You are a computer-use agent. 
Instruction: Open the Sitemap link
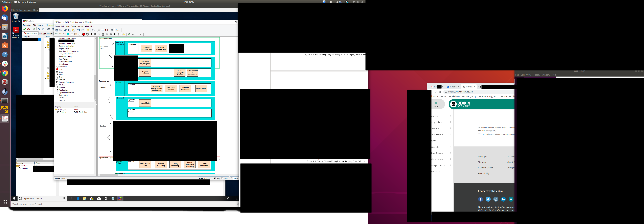tap(482, 162)
